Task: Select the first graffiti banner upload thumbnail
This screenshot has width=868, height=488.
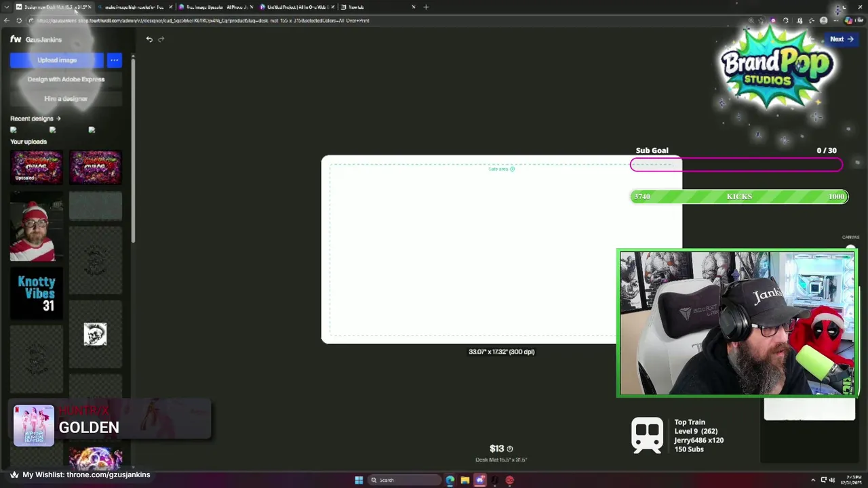Action: [x=36, y=167]
